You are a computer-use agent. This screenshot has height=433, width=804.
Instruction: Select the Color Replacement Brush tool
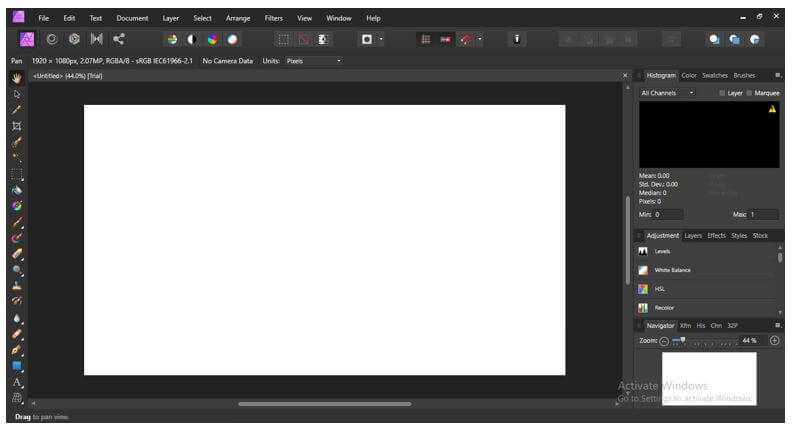(17, 238)
